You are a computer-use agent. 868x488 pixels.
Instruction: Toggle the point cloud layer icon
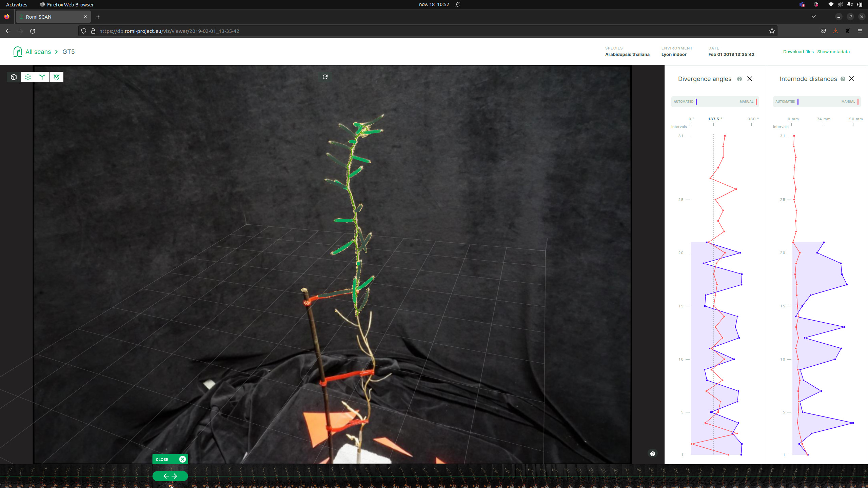tap(28, 77)
